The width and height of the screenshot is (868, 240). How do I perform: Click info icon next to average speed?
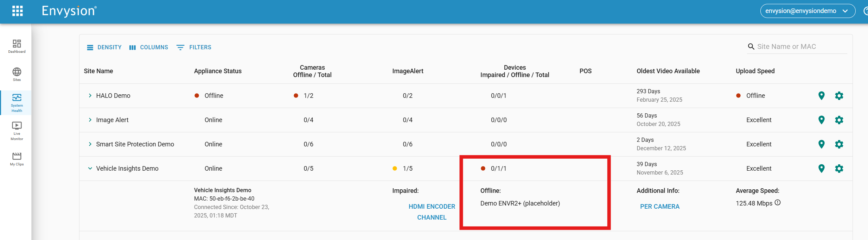[x=778, y=203]
